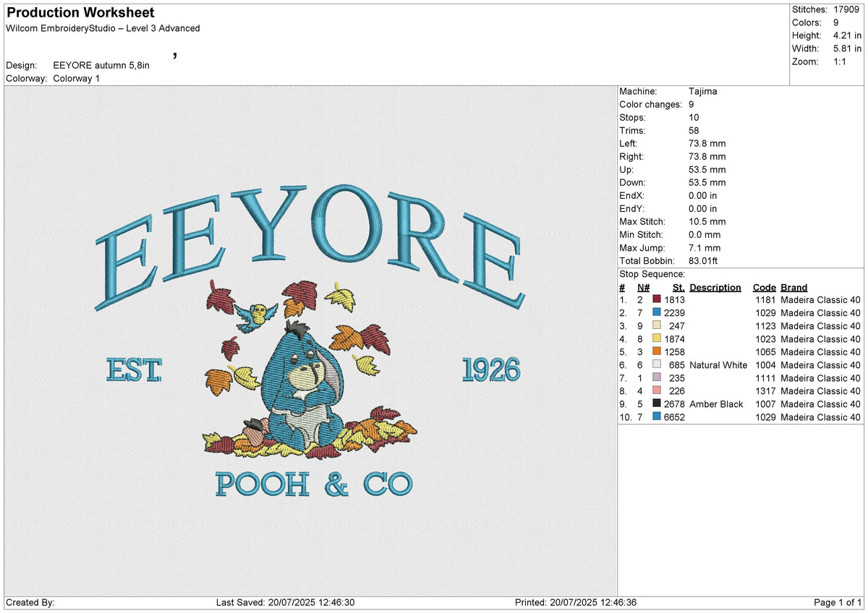Click the 'Stop Sequence:' heading

652,275
